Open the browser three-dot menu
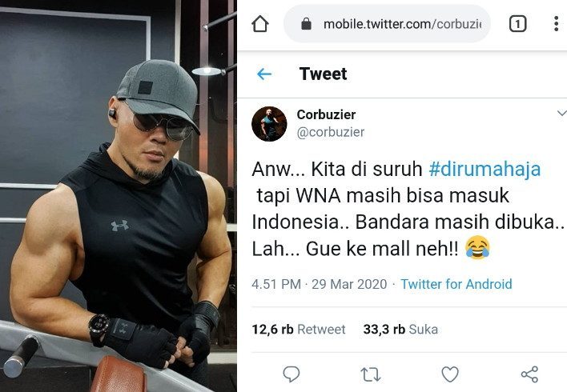This screenshot has width=567, height=392. 556,24
